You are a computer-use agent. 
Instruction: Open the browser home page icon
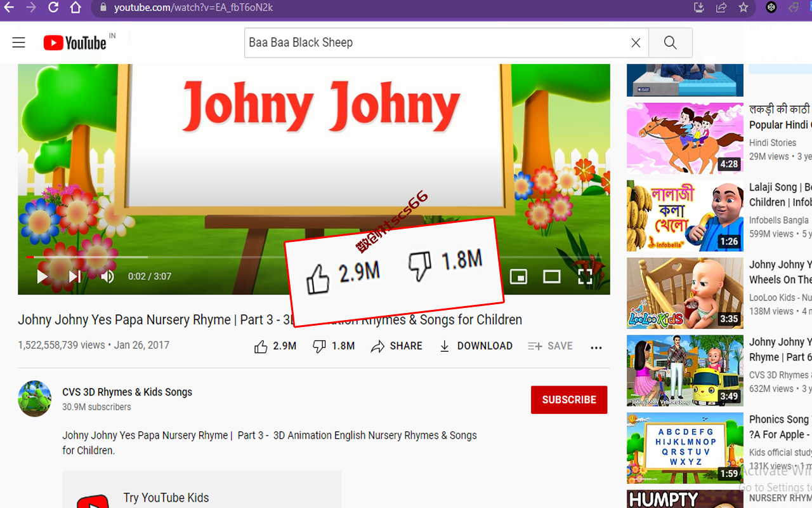(75, 8)
